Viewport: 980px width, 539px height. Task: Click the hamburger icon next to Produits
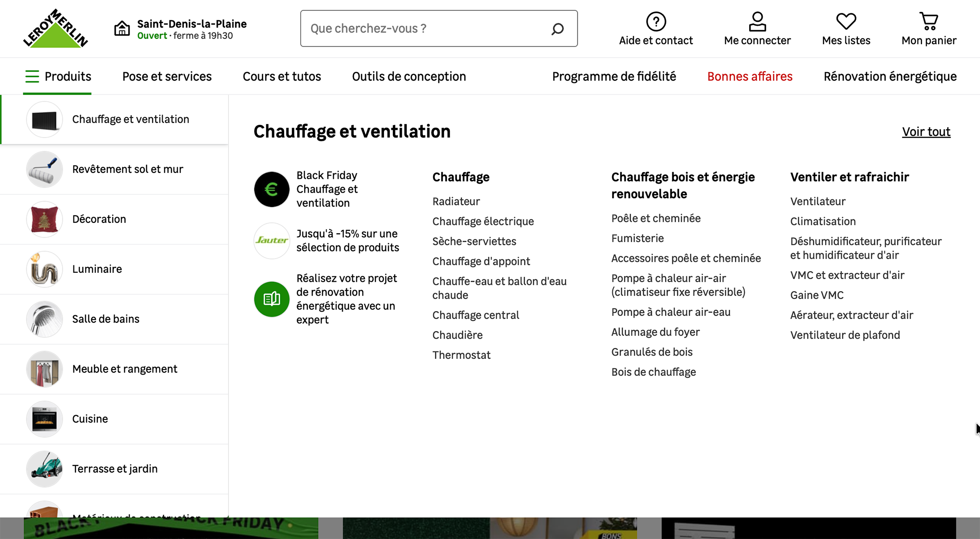[x=32, y=76]
